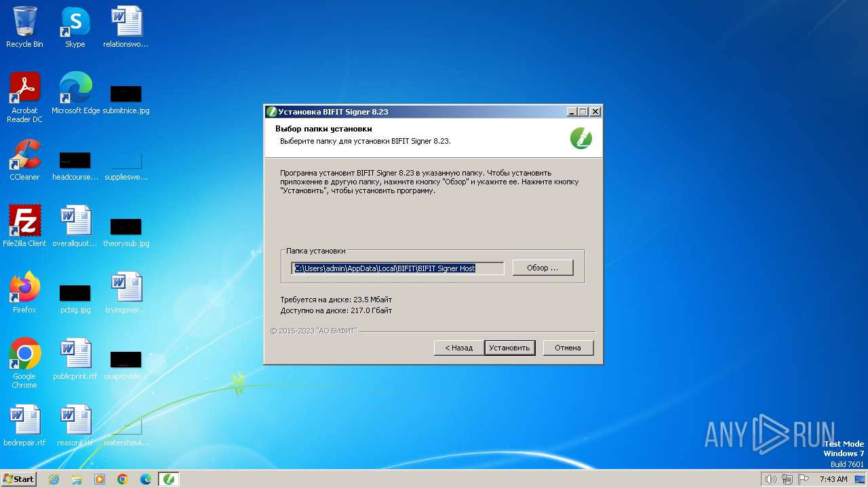Open the Recycle Bin desktop icon

coord(24,27)
